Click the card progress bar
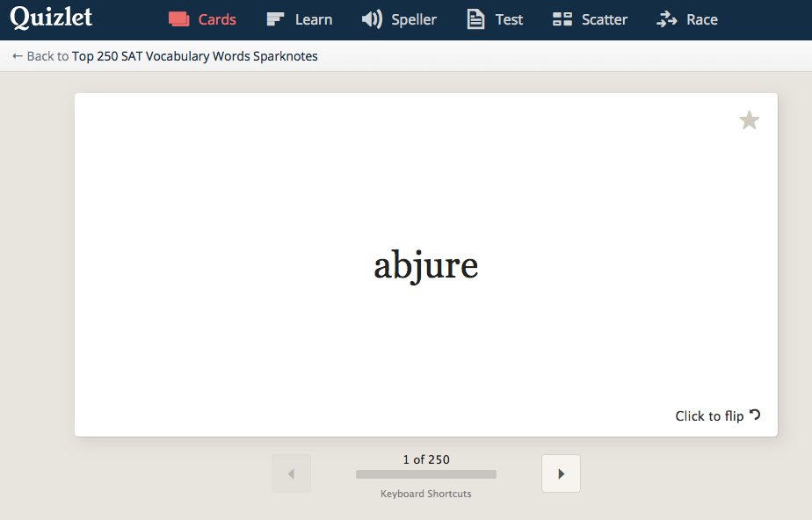812x520 pixels. pyautogui.click(x=426, y=474)
